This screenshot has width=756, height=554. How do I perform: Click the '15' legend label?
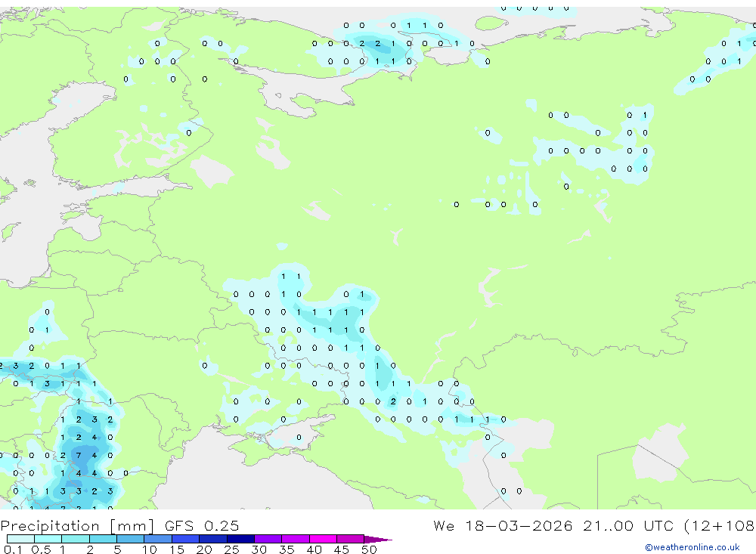click(177, 549)
